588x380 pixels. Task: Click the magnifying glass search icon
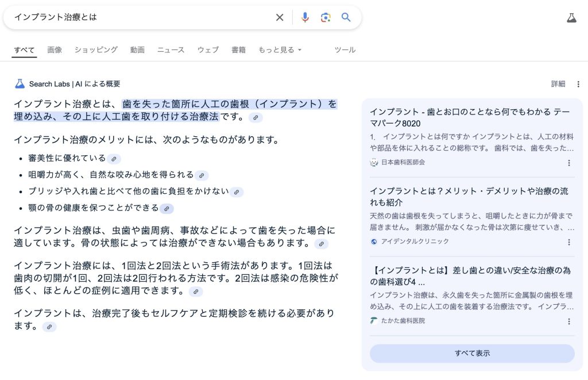pos(346,17)
